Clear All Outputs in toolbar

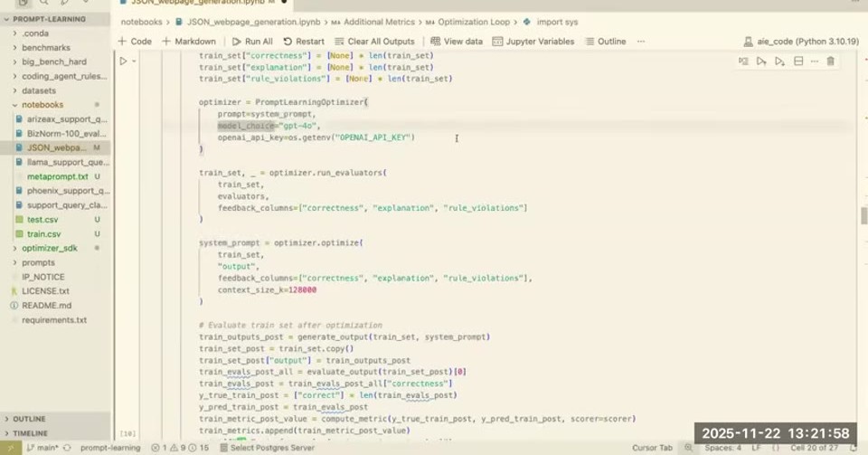(374, 42)
